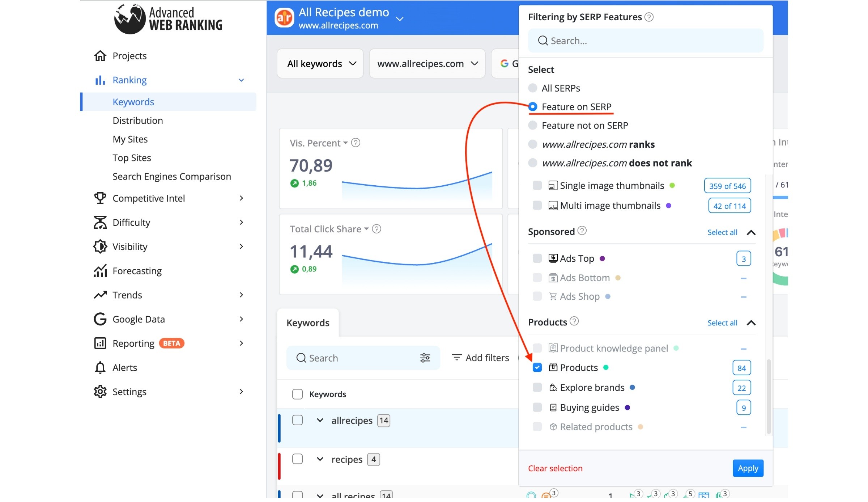The height and width of the screenshot is (502, 868).
Task: Click Select all for Products
Action: [723, 323]
